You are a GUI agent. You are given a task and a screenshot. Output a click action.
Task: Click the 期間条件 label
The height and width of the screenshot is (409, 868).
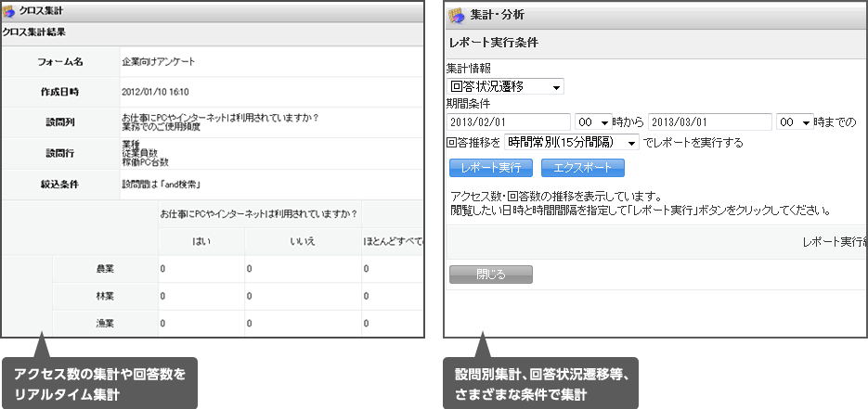point(468,103)
